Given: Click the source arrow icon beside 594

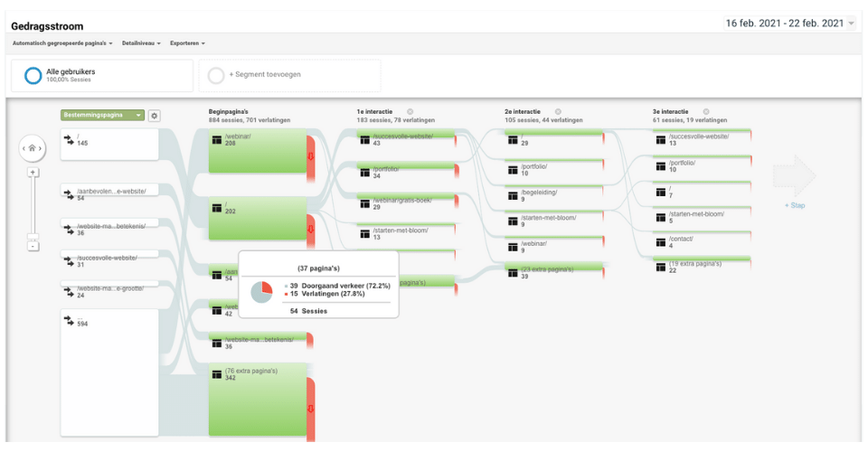Looking at the screenshot, I should (x=69, y=320).
